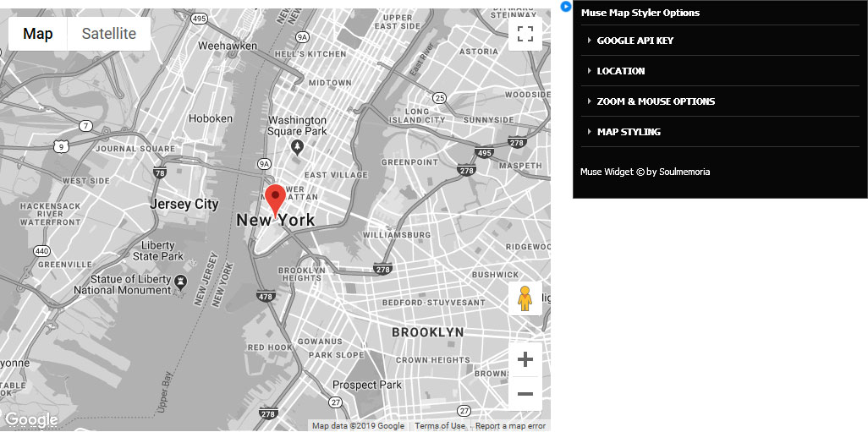The height and width of the screenshot is (432, 868).
Task: Switch to the Map view tab
Action: (x=37, y=34)
